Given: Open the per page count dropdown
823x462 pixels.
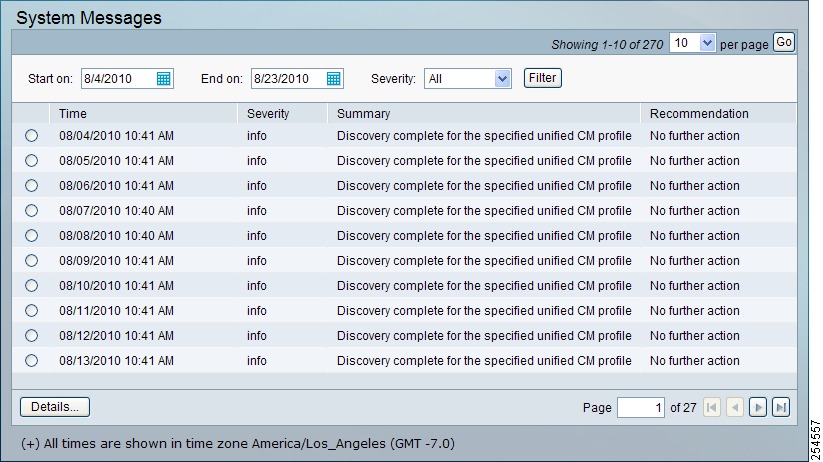Looking at the screenshot, I should (x=692, y=43).
